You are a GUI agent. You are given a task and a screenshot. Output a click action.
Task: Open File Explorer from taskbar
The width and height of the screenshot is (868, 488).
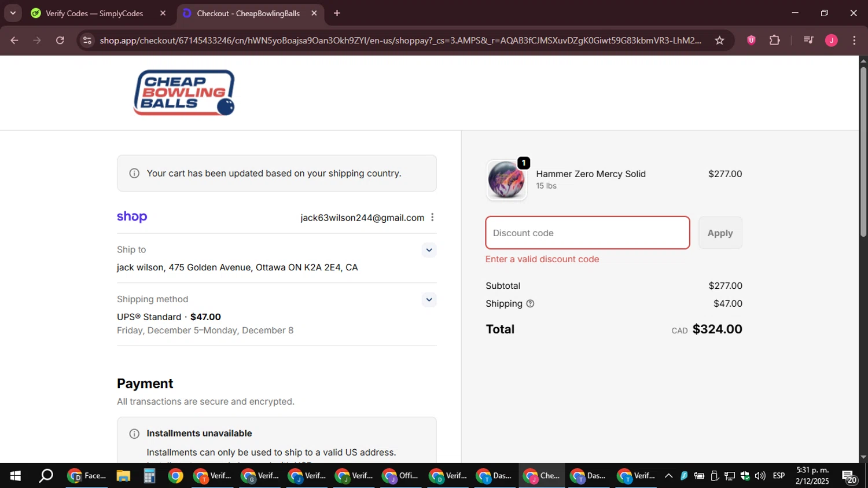(123, 476)
